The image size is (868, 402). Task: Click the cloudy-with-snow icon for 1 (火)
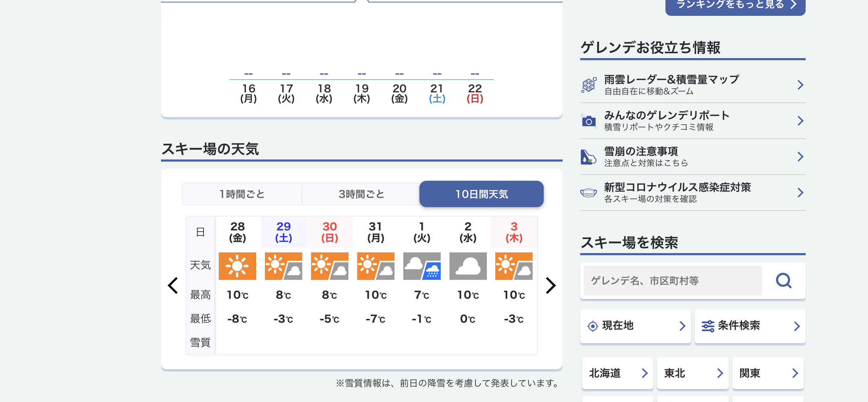pyautogui.click(x=422, y=266)
